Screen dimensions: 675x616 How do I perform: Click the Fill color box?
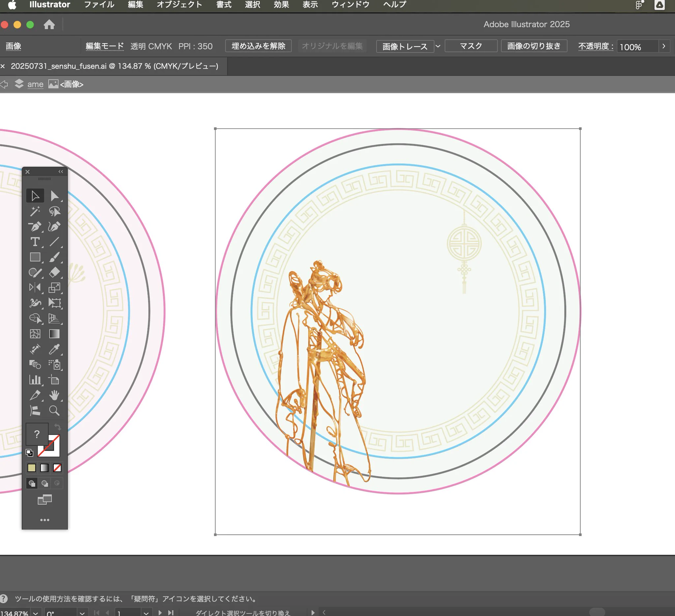(x=37, y=434)
